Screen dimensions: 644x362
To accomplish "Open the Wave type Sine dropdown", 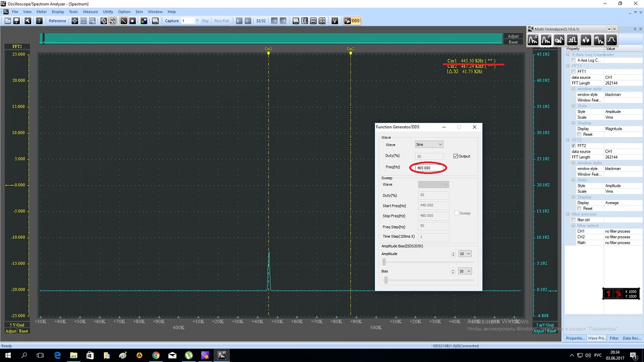I will click(x=429, y=145).
